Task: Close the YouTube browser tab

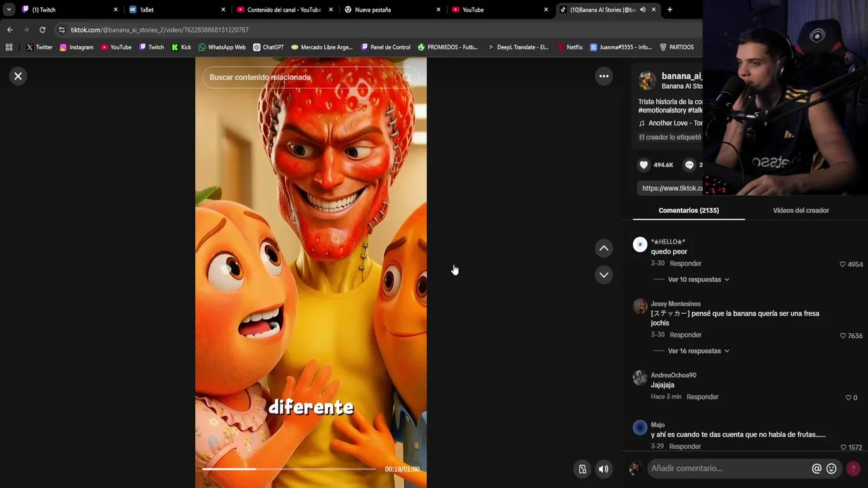Action: (x=546, y=9)
